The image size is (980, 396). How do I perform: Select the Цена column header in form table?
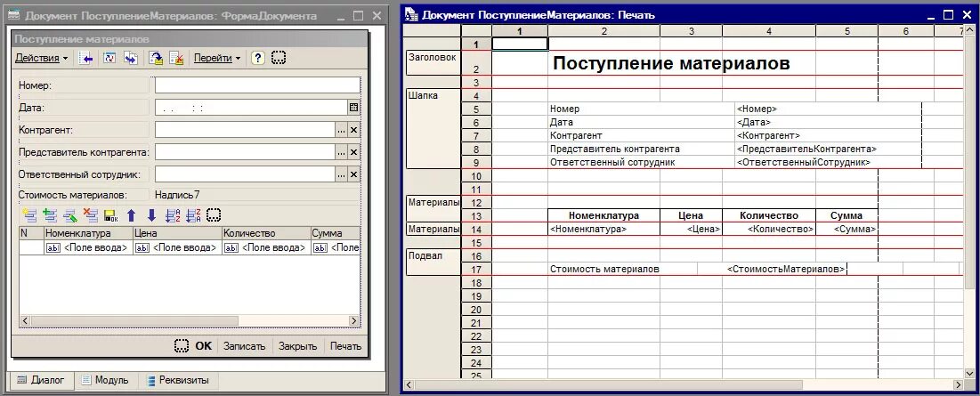coord(177,233)
